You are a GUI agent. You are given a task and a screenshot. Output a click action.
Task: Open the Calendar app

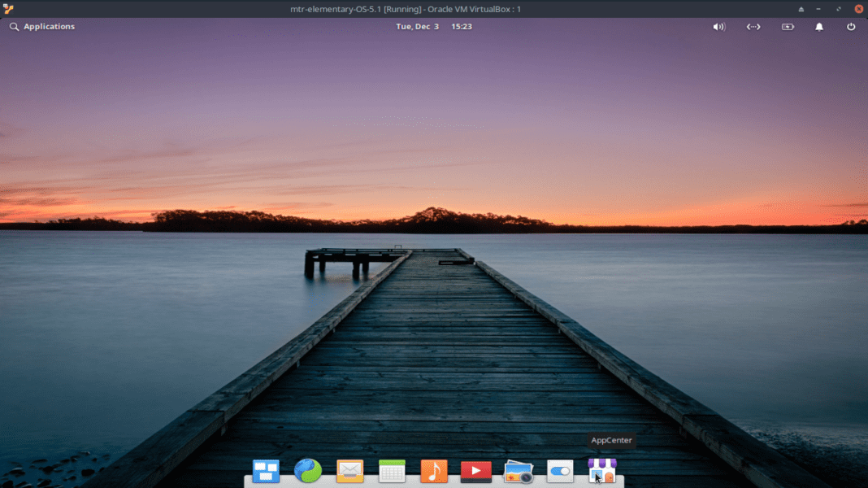click(392, 472)
